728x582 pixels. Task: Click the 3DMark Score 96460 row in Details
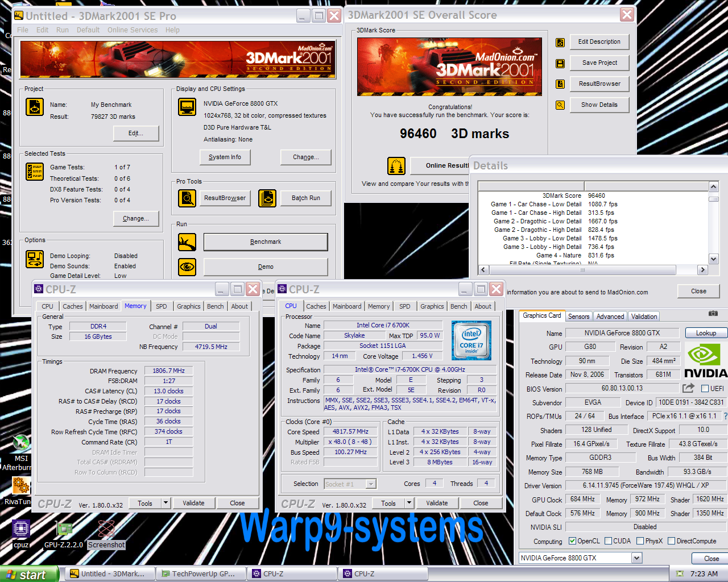pyautogui.click(x=594, y=196)
